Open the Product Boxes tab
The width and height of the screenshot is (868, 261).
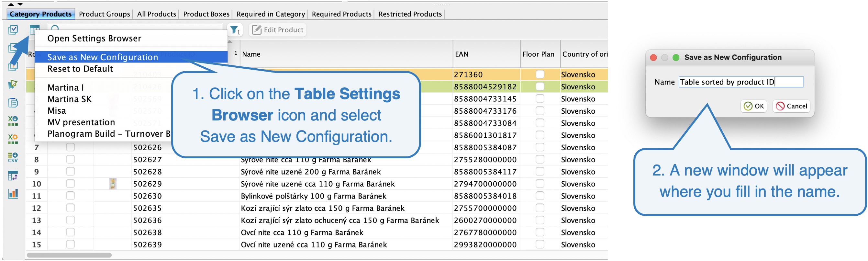(206, 14)
